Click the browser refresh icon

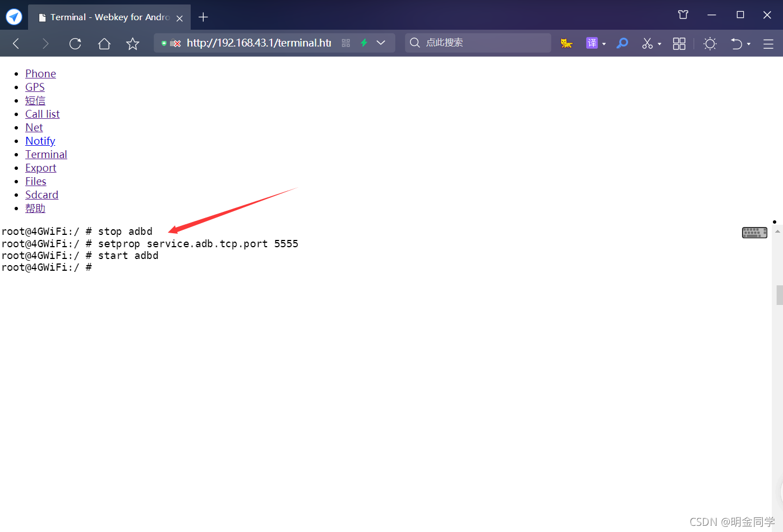click(75, 43)
